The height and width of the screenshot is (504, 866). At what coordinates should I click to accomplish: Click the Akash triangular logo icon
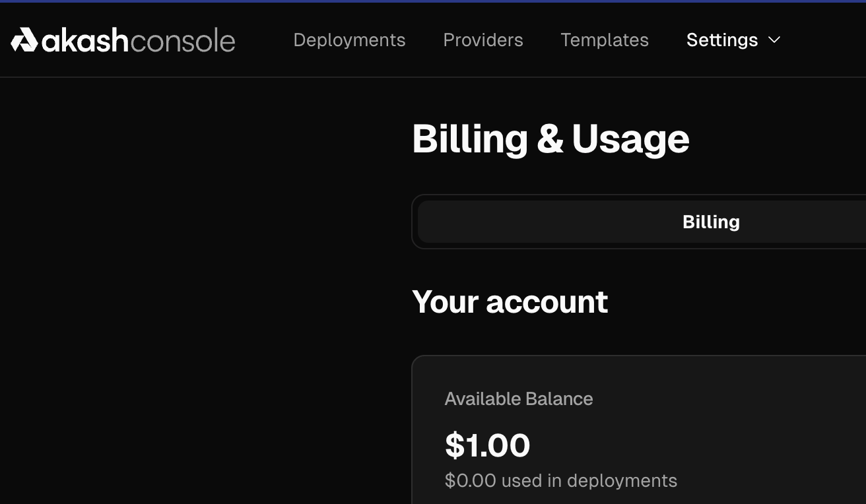tap(24, 40)
